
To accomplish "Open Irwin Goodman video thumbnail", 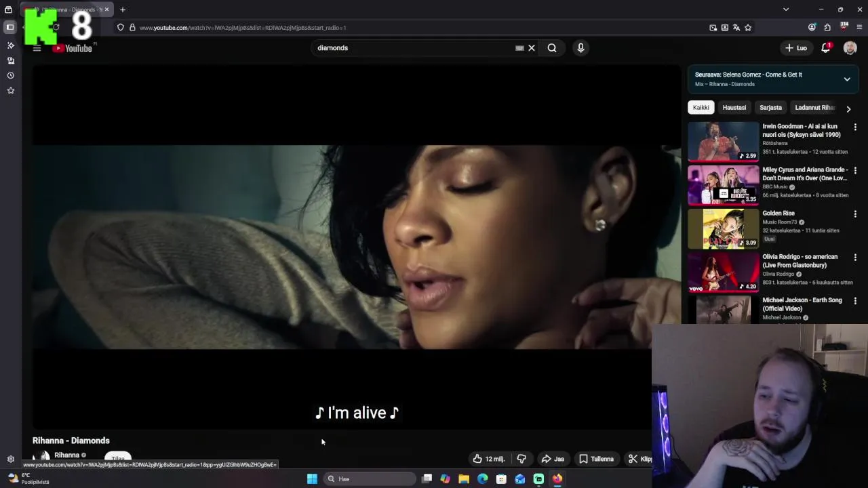I will pyautogui.click(x=724, y=142).
